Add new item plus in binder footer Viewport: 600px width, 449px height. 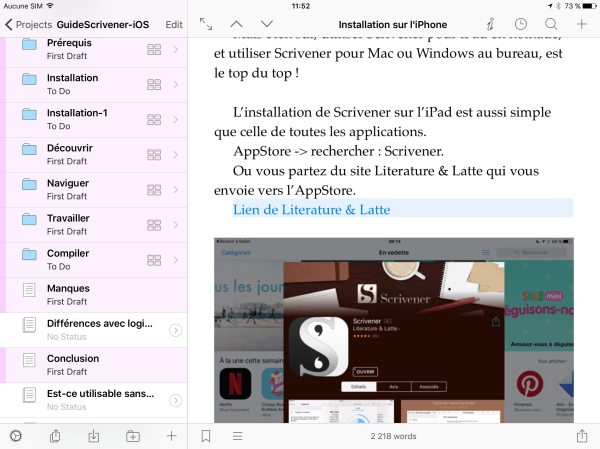(x=171, y=436)
